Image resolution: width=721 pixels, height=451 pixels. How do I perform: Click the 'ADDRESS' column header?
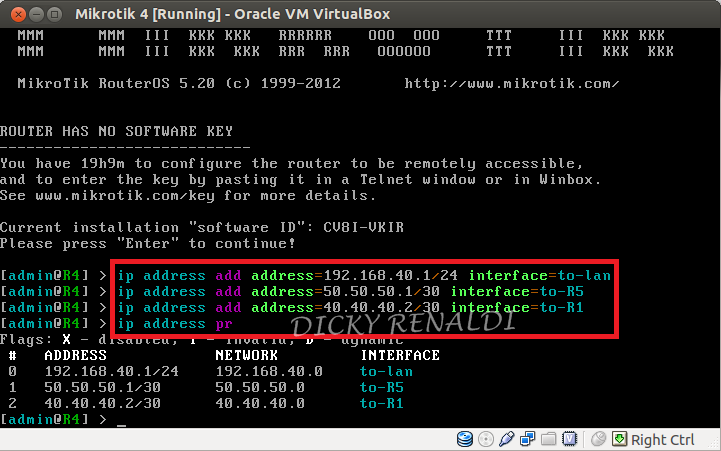click(75, 355)
